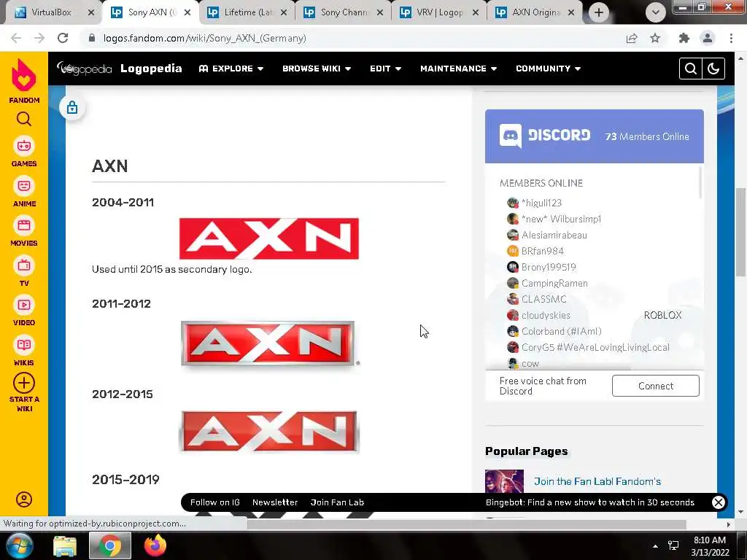Screen dimensions: 747x560
Task: Click the horizontal scrollbar at page bottom
Action: (466, 524)
